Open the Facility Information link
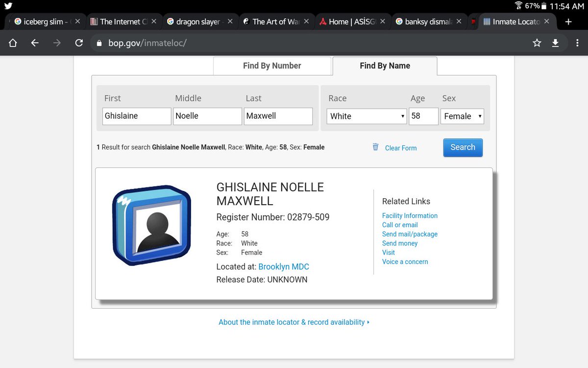 pyautogui.click(x=410, y=215)
